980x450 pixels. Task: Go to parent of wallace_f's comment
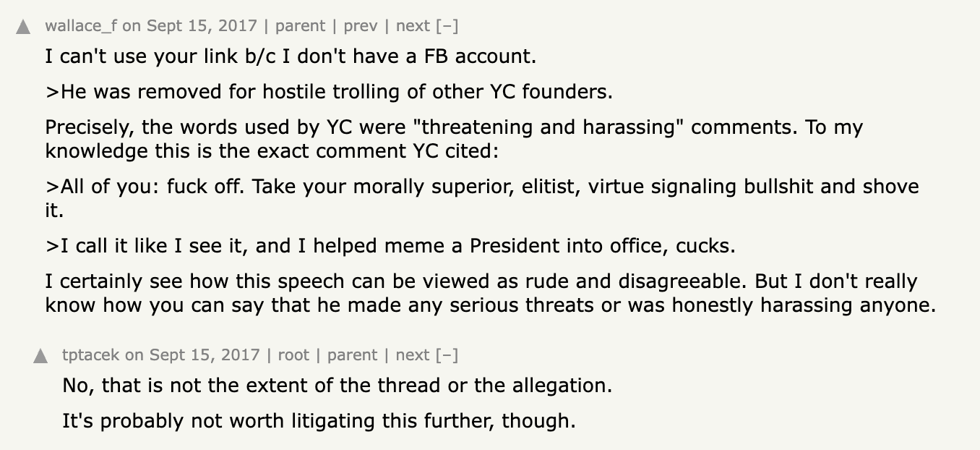[300, 26]
